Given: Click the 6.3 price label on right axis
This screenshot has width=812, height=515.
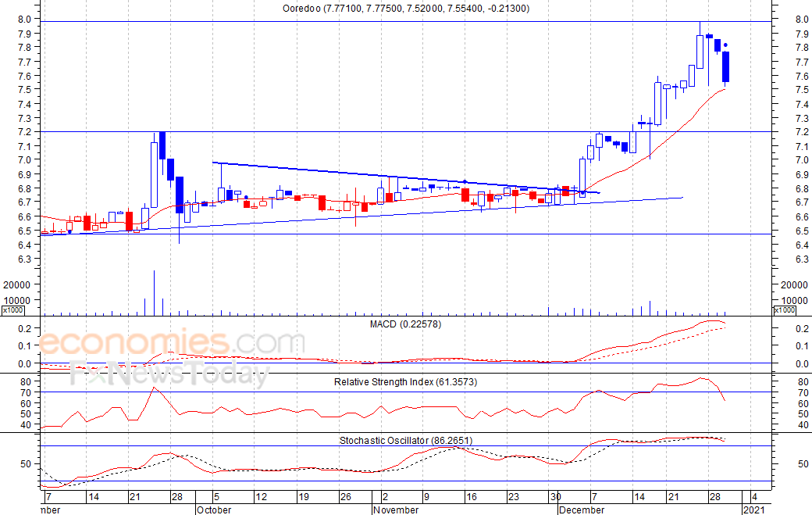Looking at the screenshot, I should coord(802,259).
